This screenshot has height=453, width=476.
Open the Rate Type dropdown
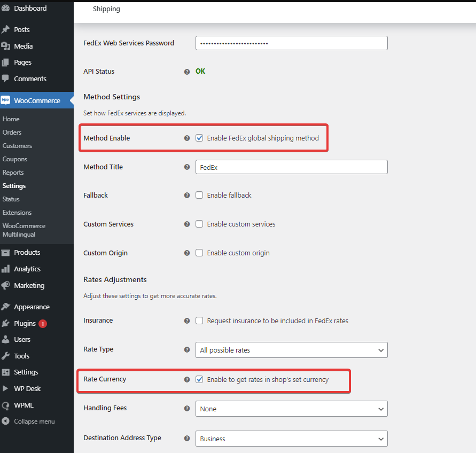(x=292, y=350)
